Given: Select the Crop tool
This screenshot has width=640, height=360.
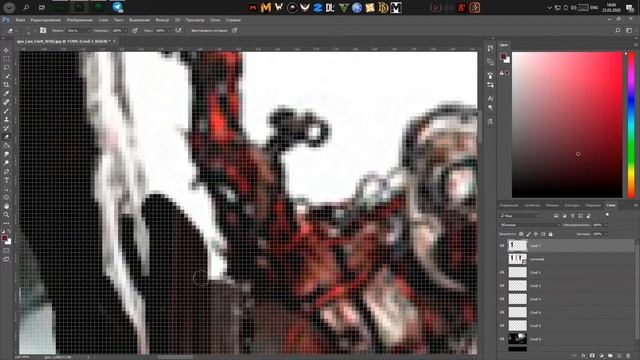Looking at the screenshot, I should (6, 84).
